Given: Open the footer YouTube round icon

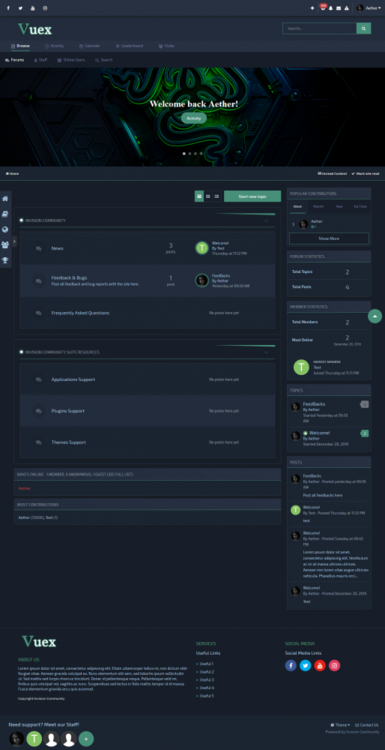Looking at the screenshot, I should [320, 665].
